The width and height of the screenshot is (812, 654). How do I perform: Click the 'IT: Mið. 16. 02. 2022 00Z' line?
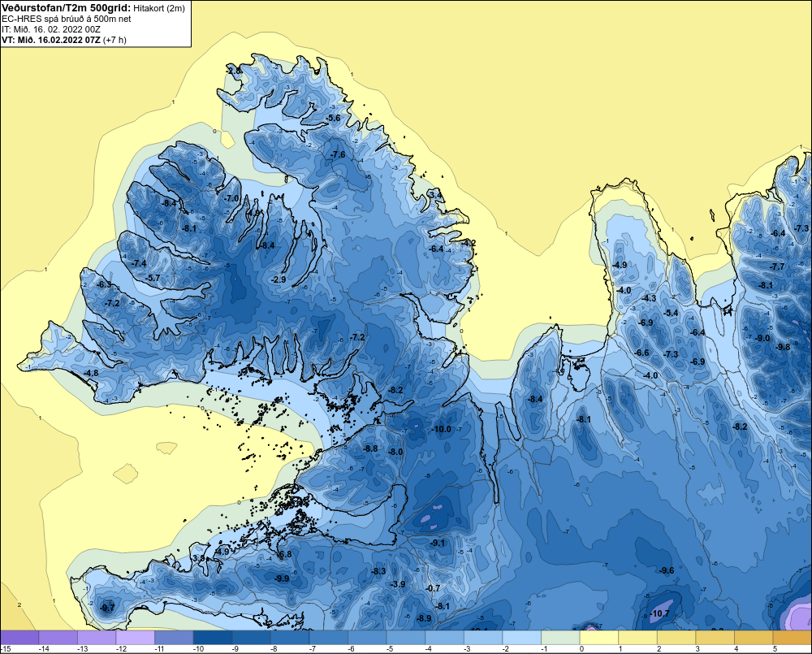50,29
